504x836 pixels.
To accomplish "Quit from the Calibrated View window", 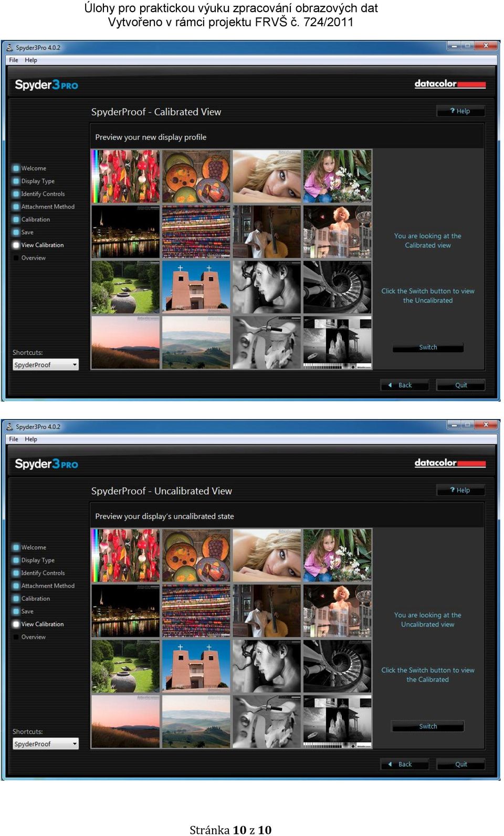I will 460,385.
